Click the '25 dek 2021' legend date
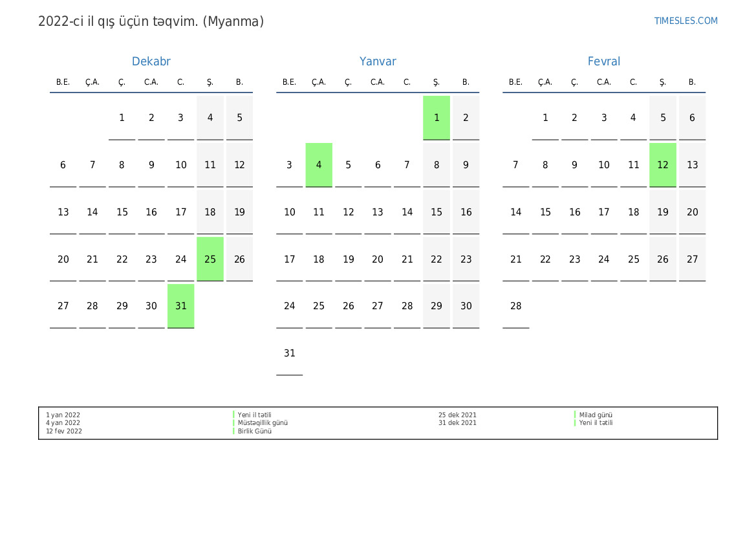This screenshot has height=535, width=756. click(457, 415)
